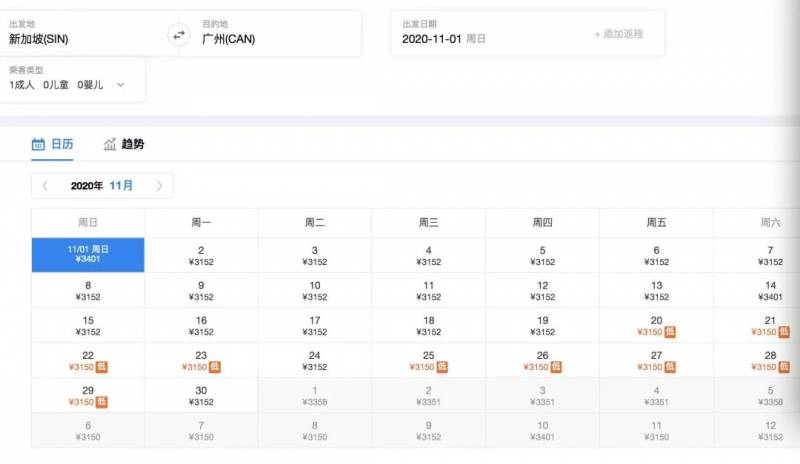Click the 周日 column header
Screen dimensions: 800x464
click(x=88, y=223)
